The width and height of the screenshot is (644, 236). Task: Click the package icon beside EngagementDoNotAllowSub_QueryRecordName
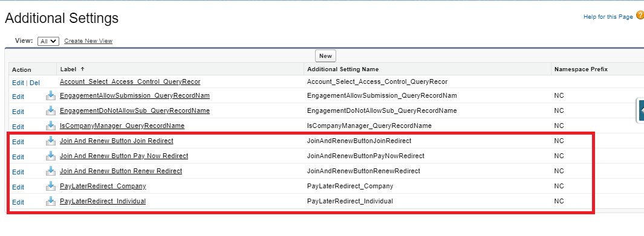pos(51,111)
